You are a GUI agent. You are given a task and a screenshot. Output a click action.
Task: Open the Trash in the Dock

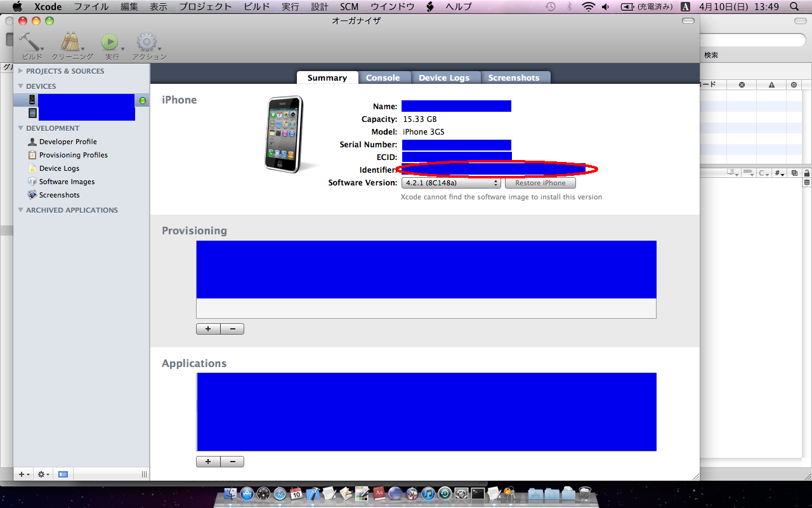coord(585,493)
